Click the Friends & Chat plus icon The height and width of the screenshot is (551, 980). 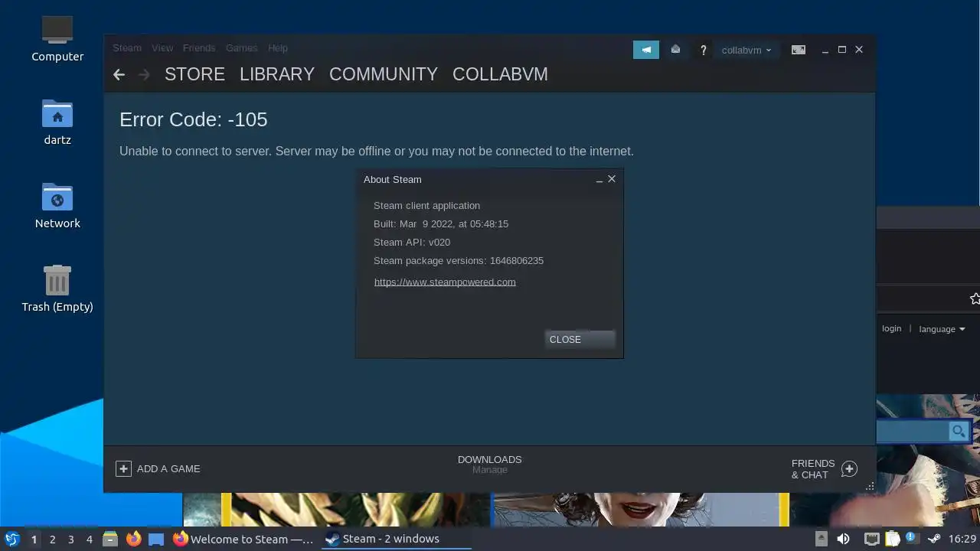pyautogui.click(x=849, y=468)
